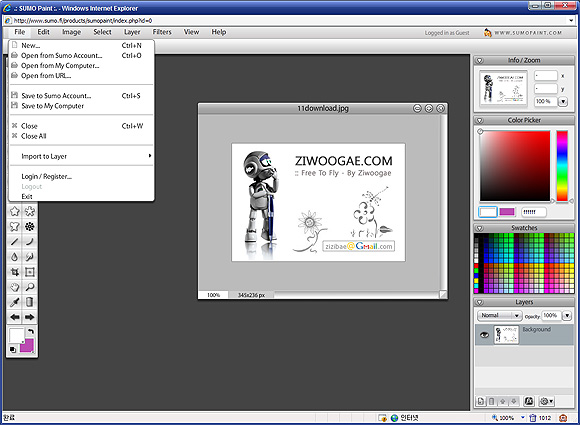The image size is (580, 425).
Task: Pick a color in the red gradient field
Action: 515,166
